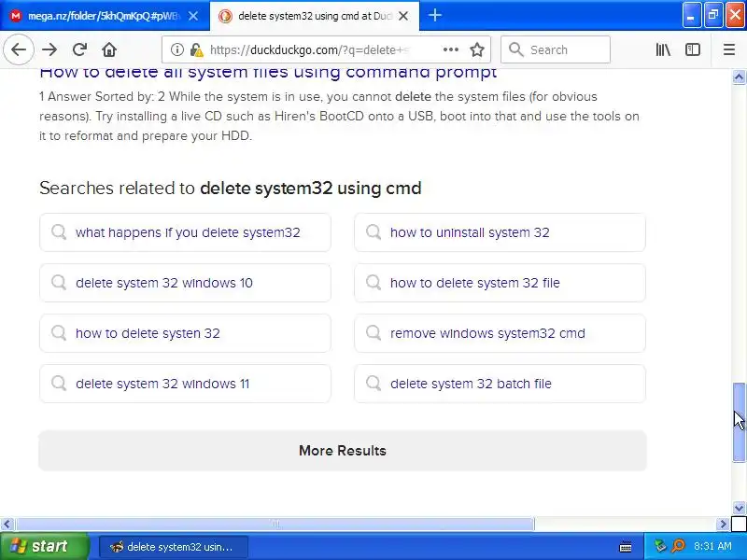Click the on-screen keyboard taskbar icon
747x560 pixels.
tap(626, 547)
